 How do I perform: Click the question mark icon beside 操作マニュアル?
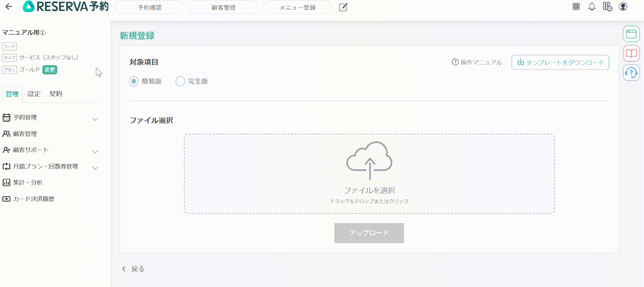[x=455, y=62]
